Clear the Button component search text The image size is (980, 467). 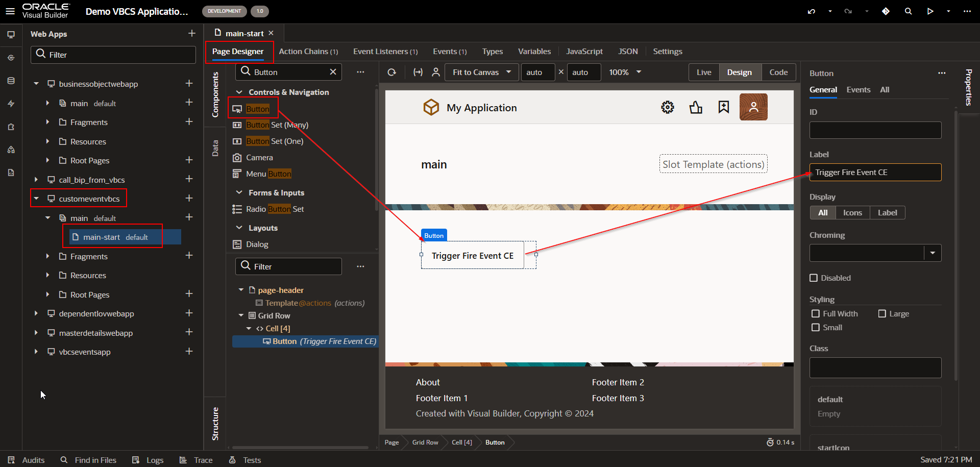click(x=333, y=72)
